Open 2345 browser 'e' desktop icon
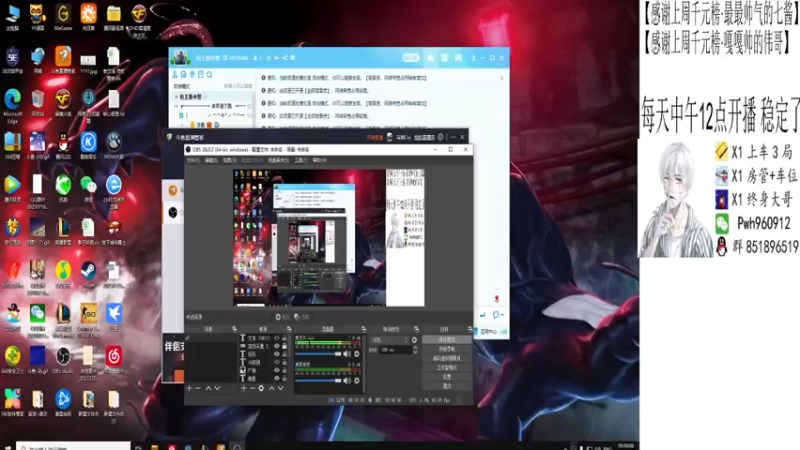The image size is (800, 450). point(113,188)
